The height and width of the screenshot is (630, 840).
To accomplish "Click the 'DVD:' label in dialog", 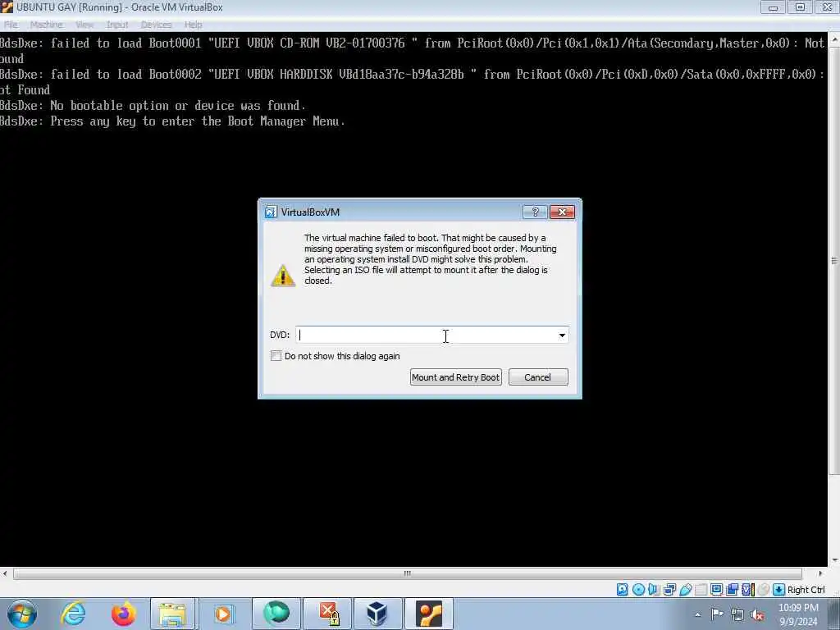I will (280, 335).
